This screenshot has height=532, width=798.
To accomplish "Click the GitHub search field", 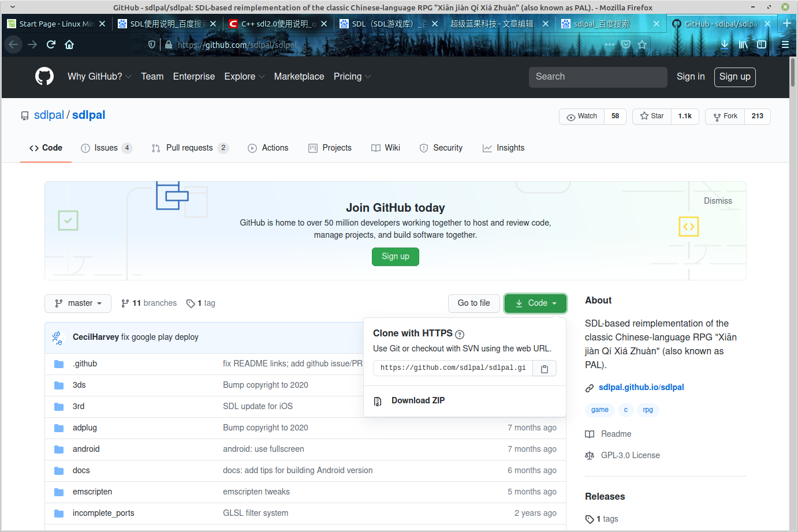I will point(598,77).
